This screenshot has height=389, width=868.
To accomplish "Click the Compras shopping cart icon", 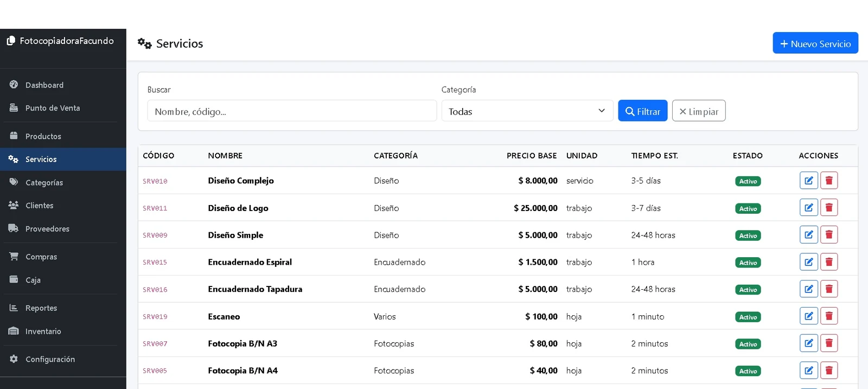I will (14, 256).
